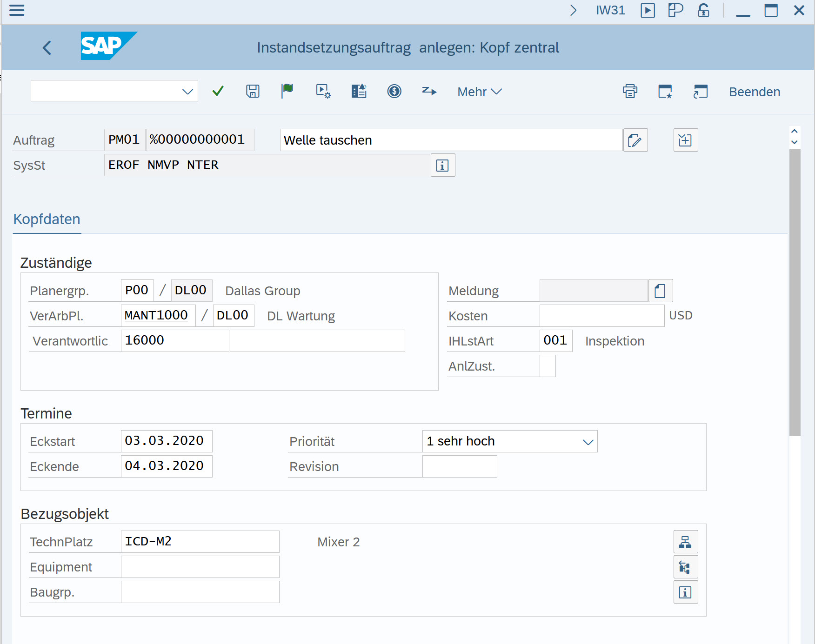Click the AnlZust. small field
This screenshot has width=815, height=644.
(548, 366)
